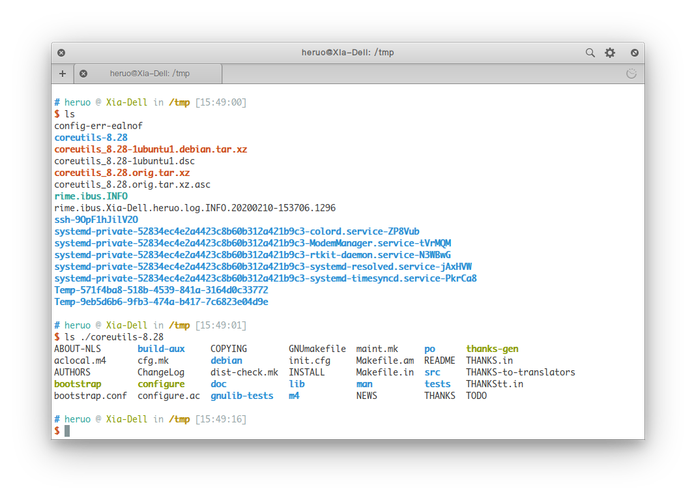Viewport: 696px width, 500px height.
Task: Click the doc directory name
Action: (x=218, y=384)
